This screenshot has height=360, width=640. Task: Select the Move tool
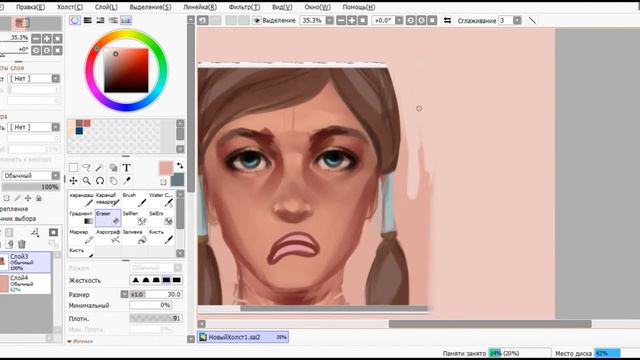coord(73,181)
